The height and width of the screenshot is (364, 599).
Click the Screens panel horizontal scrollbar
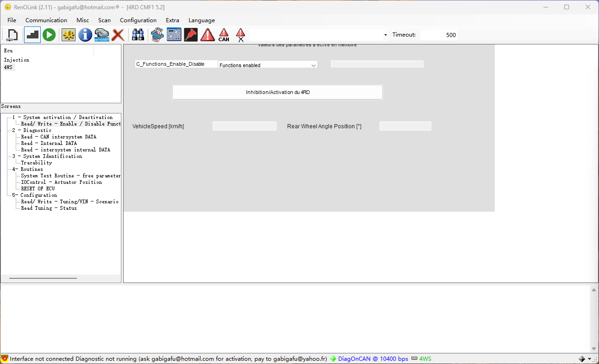tap(43, 278)
